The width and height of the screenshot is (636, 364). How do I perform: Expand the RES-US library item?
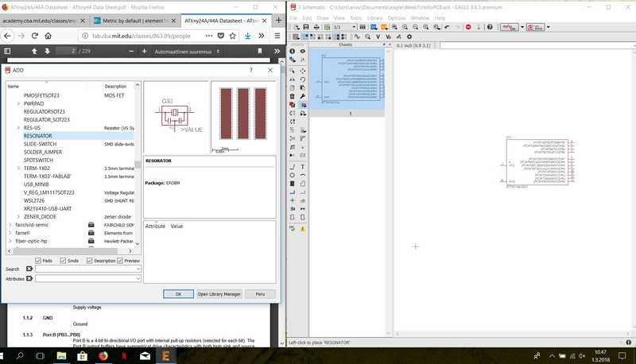[18, 128]
